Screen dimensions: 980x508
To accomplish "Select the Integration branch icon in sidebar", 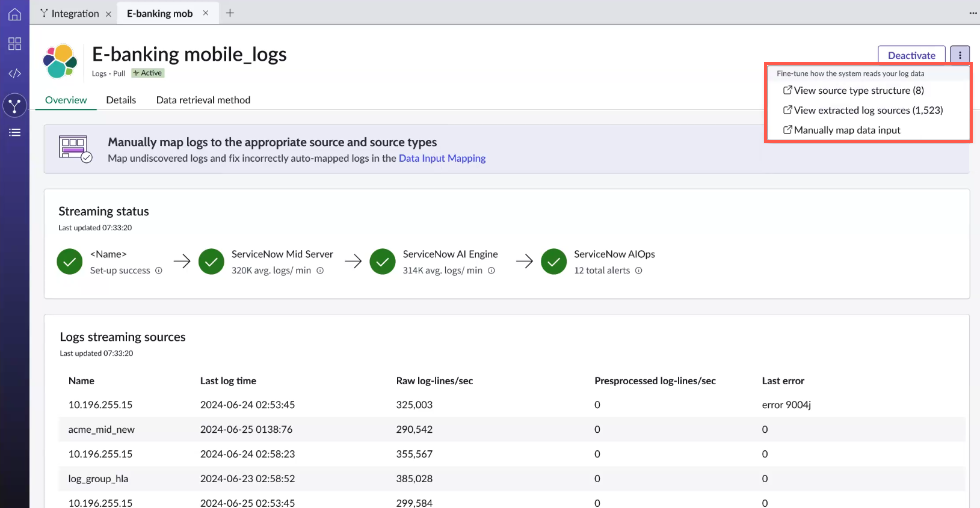I will 14,106.
